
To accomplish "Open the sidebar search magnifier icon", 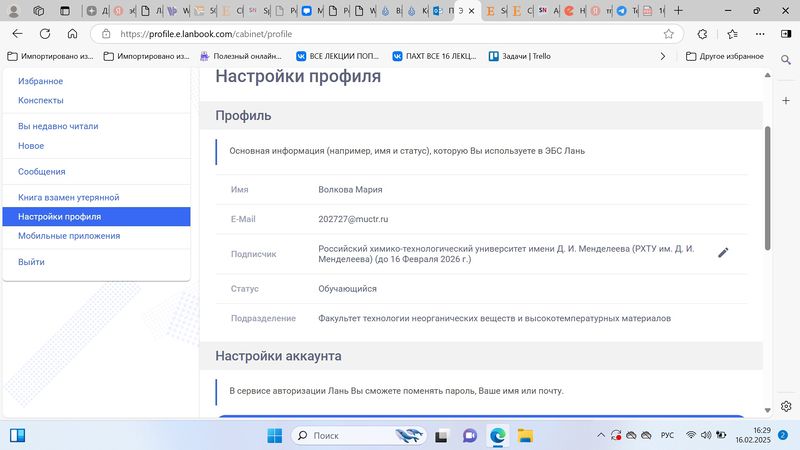I will click(x=786, y=61).
